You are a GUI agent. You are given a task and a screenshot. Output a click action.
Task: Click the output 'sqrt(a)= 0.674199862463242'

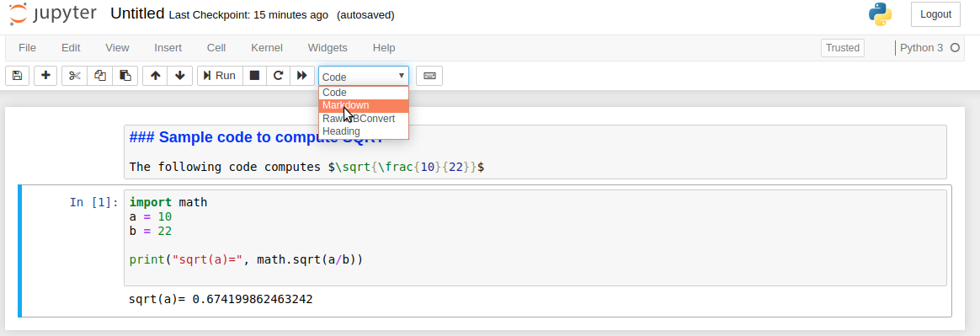click(x=221, y=299)
